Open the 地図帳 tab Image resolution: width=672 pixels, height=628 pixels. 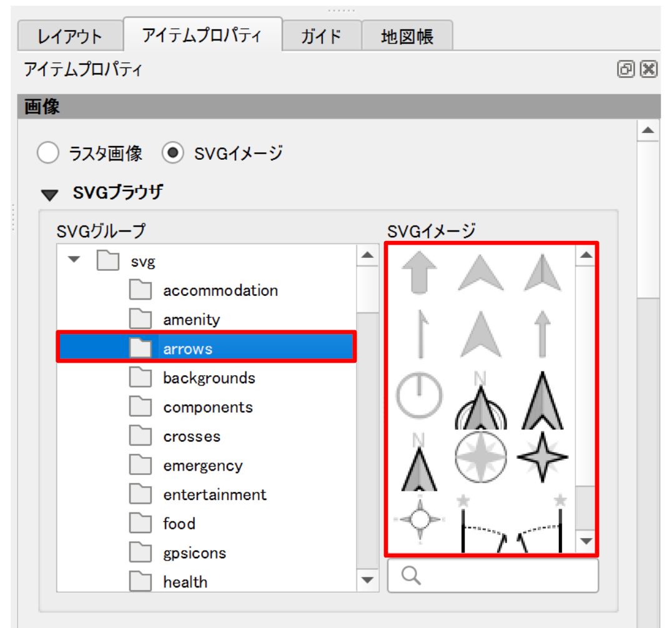[x=407, y=36]
